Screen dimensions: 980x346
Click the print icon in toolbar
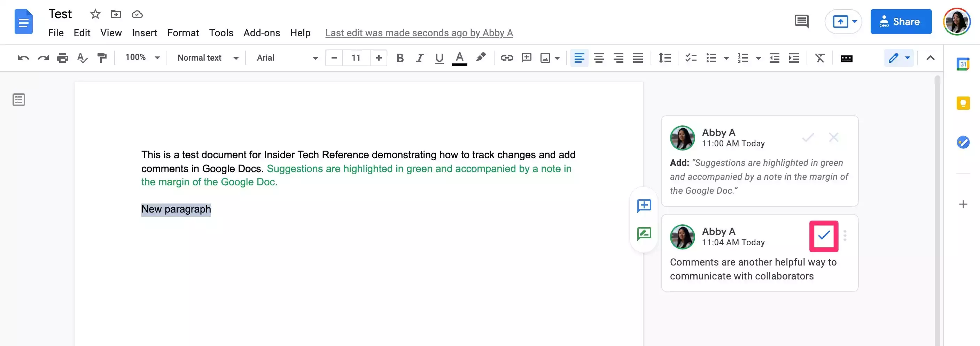click(62, 58)
